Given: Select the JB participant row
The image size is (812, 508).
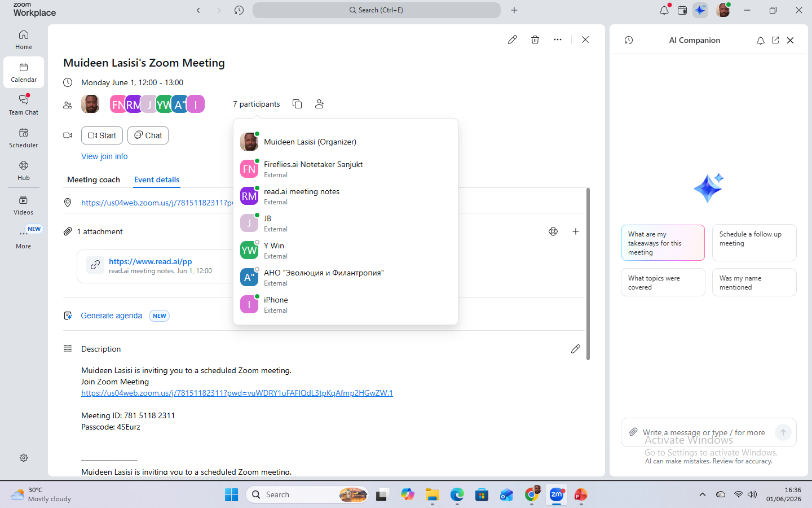Looking at the screenshot, I should (346, 223).
